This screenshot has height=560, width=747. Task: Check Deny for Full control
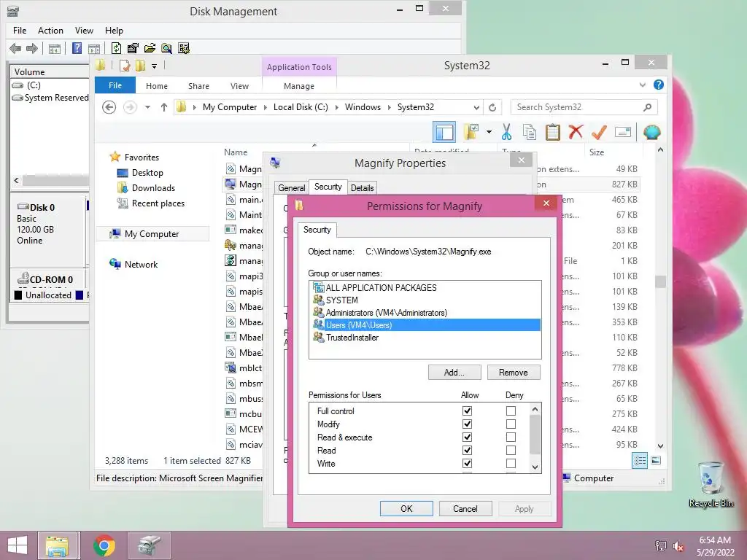511,411
